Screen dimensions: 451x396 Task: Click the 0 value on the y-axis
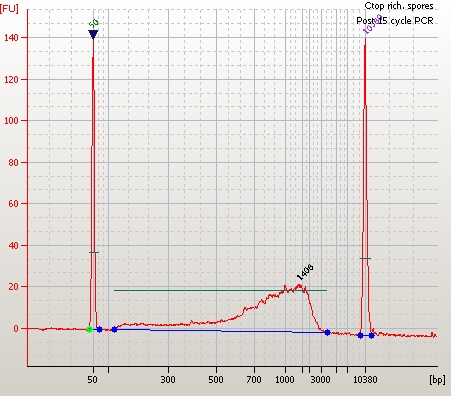[x=16, y=328]
